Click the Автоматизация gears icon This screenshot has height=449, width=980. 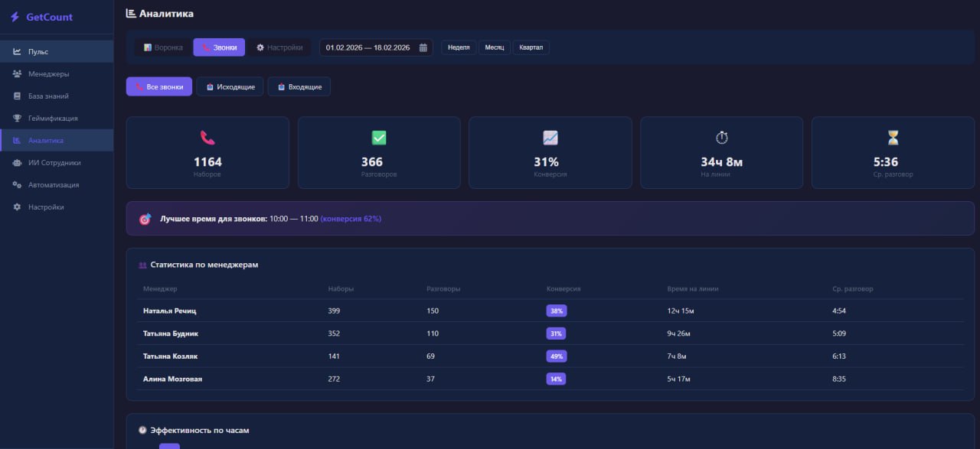click(x=17, y=185)
